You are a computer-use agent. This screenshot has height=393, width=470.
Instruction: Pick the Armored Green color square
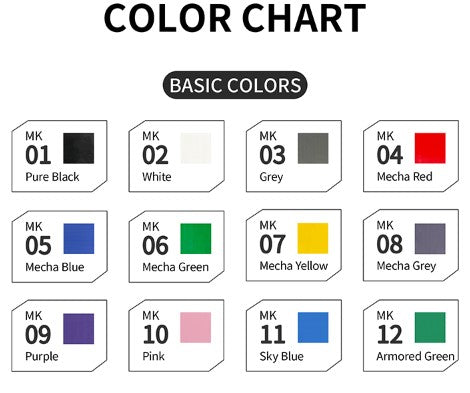click(430, 327)
